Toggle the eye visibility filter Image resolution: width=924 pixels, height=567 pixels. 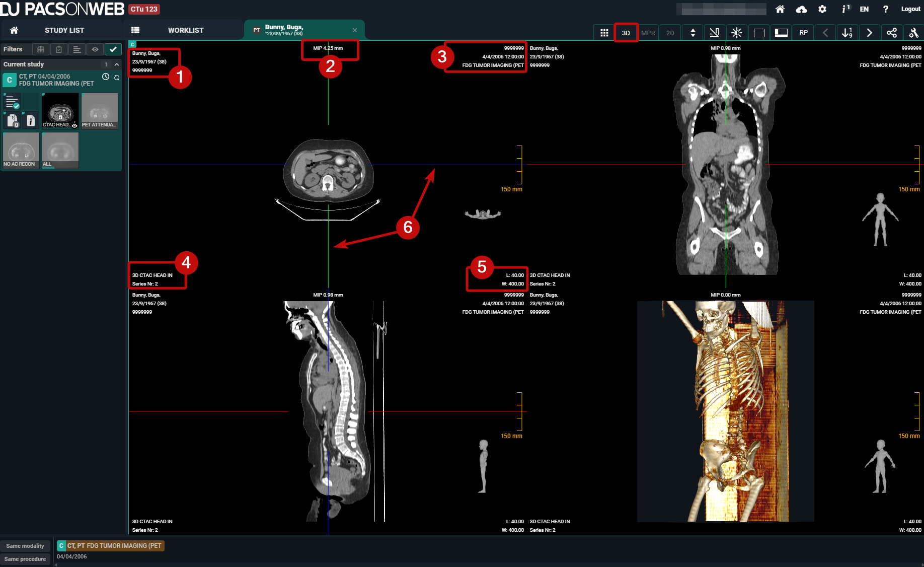coord(95,49)
